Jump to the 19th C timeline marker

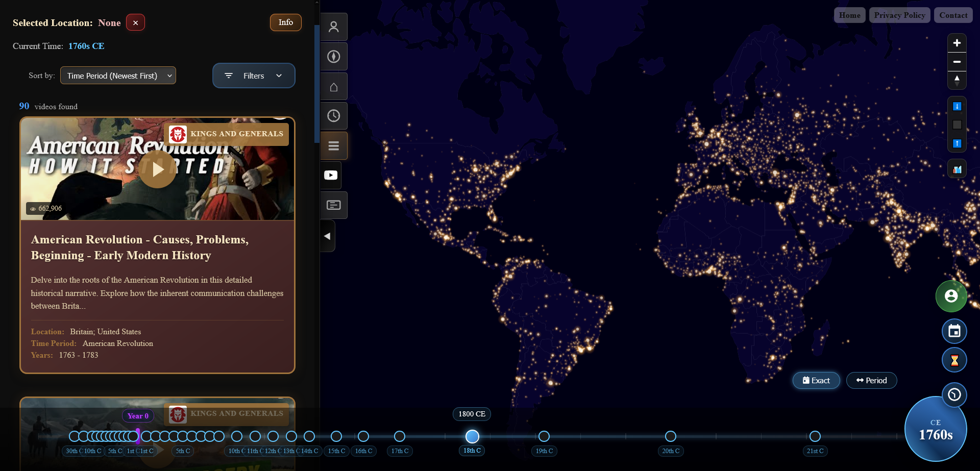click(544, 436)
